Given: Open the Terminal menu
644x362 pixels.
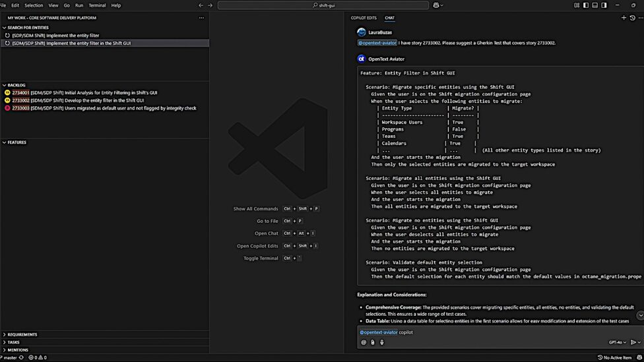Looking at the screenshot, I should point(98,5).
